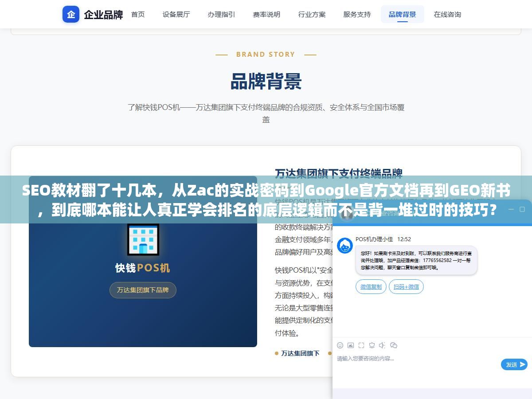Toggle the chat sound speaker icon
532x399 pixels.
tap(383, 345)
